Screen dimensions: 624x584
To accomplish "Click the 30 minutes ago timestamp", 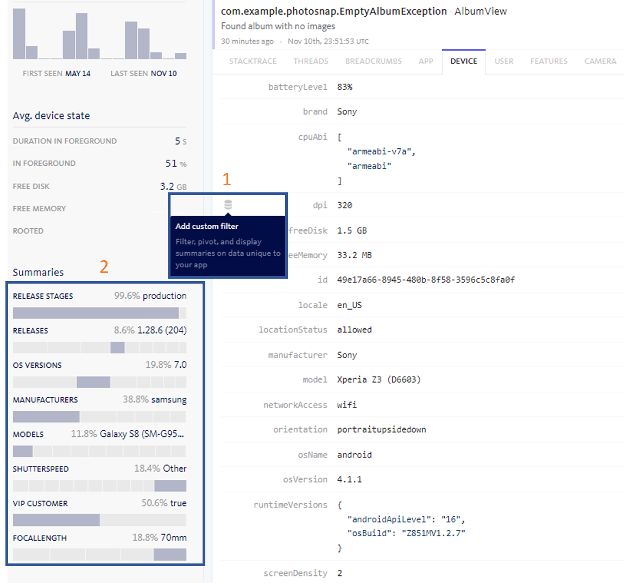I will pyautogui.click(x=247, y=41).
